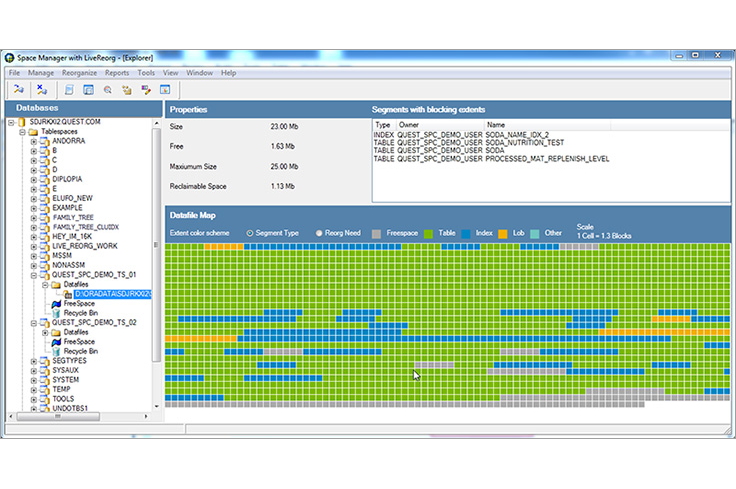736x489 pixels.
Task: Expand the FAMILY_TREE tablespace node
Action: pyautogui.click(x=34, y=218)
